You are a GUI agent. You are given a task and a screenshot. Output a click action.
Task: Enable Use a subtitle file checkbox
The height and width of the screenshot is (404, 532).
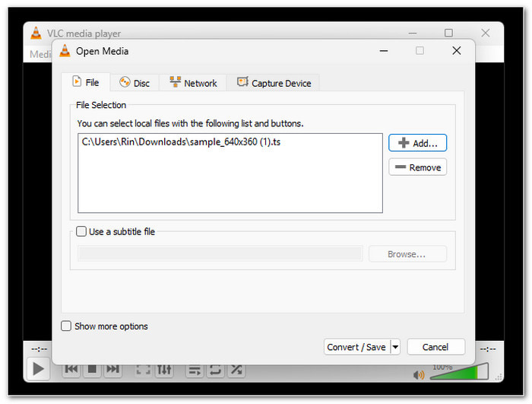click(x=81, y=231)
